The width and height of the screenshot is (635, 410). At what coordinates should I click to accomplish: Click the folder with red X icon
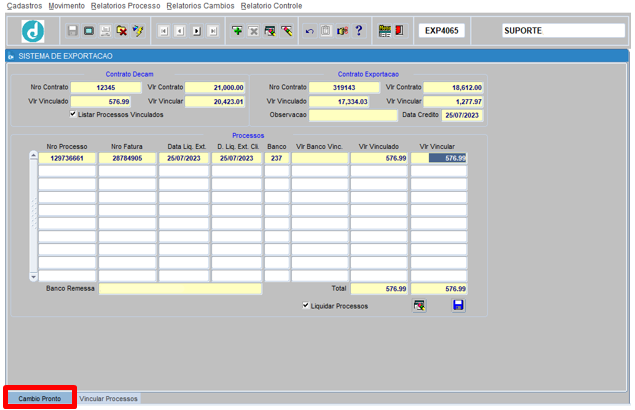(121, 31)
